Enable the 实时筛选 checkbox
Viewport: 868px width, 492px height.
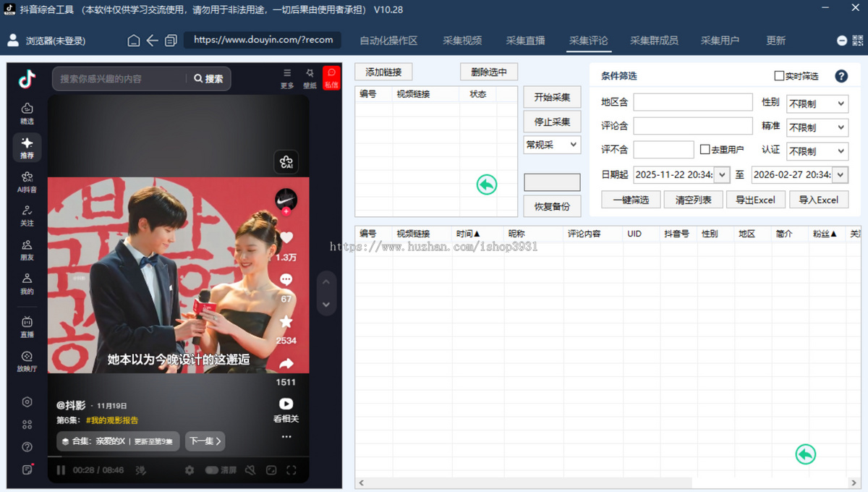point(779,76)
